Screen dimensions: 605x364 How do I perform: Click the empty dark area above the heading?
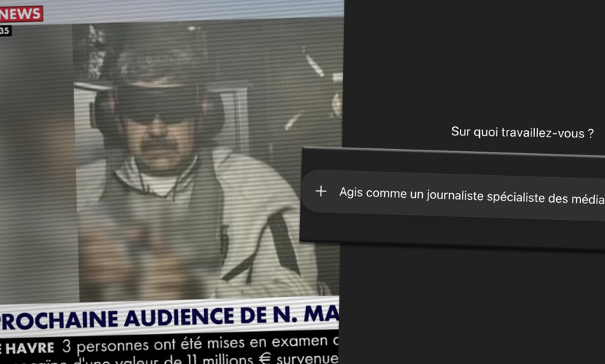474,62
